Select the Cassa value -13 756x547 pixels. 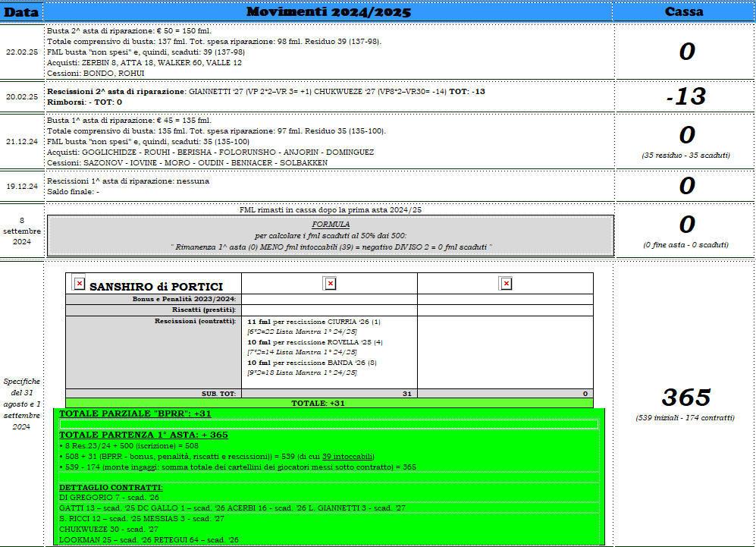pos(686,96)
